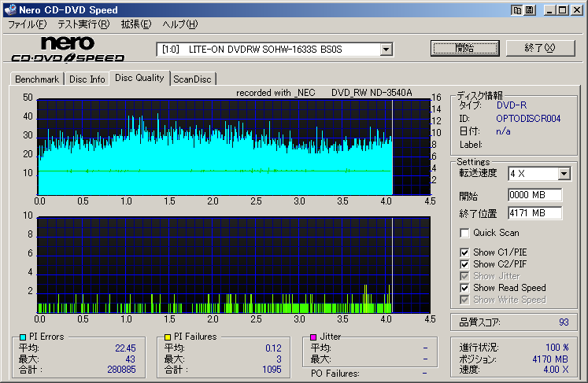
Task: Open the ファイル(F) menu
Action: click(x=28, y=24)
